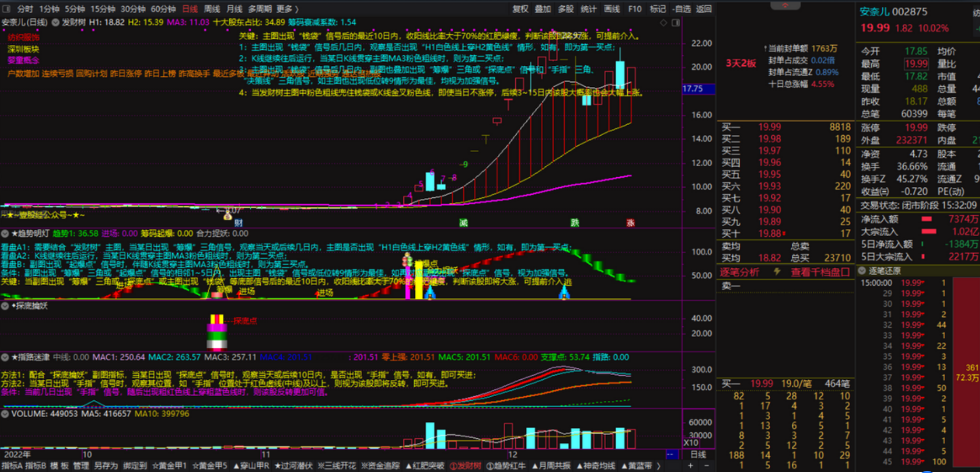The width and height of the screenshot is (980, 473).
Task: Switch to 分时 chart
Action: pos(25,9)
